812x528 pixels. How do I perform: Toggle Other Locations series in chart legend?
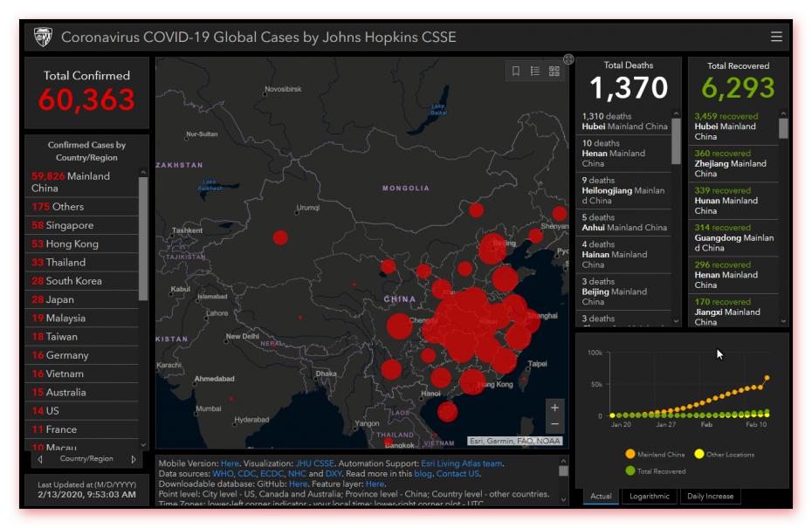725,454
